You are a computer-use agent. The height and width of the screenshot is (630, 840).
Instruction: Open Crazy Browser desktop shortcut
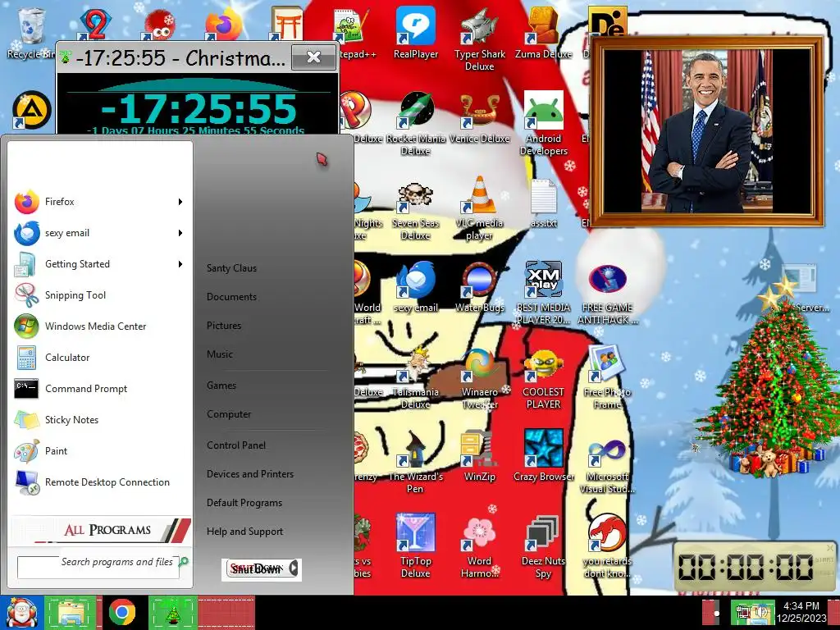pyautogui.click(x=543, y=455)
